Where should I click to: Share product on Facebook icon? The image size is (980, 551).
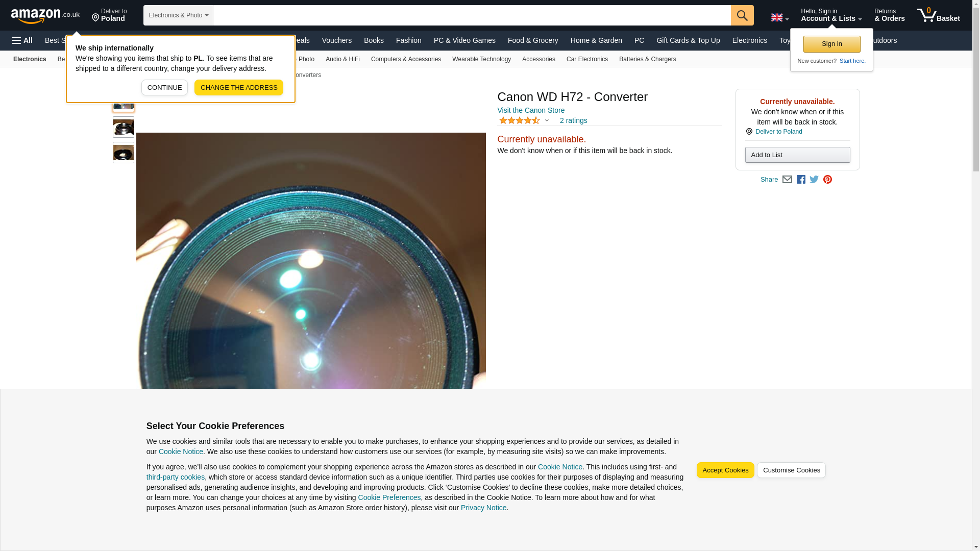click(x=801, y=180)
